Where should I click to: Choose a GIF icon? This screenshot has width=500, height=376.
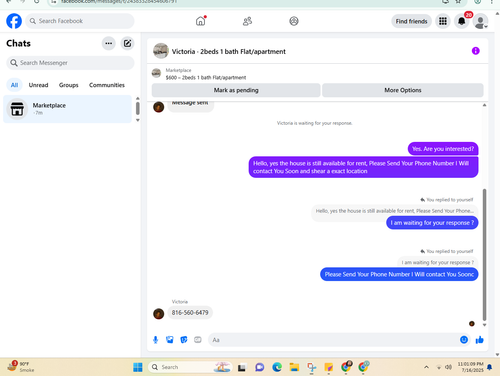198,340
